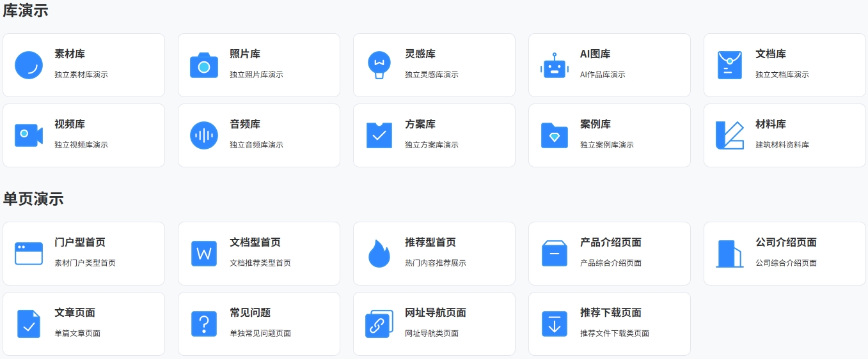Click the 文档推荐类型首页 description text

coord(260,263)
